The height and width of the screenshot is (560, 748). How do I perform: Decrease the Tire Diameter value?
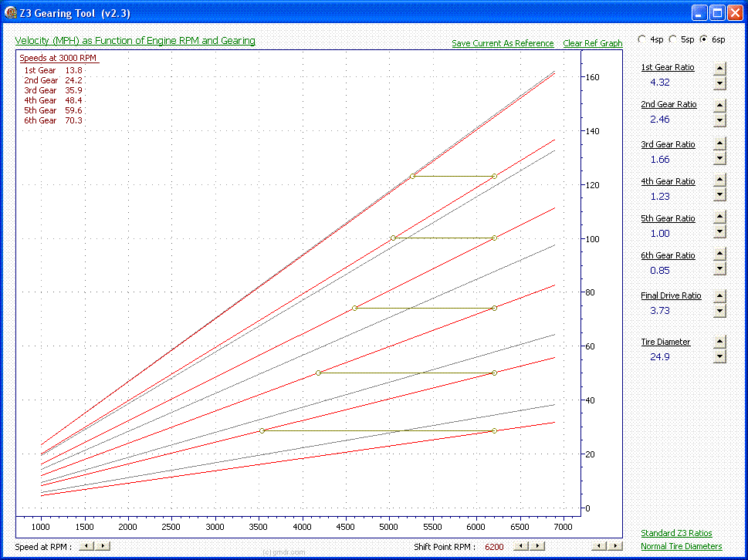pyautogui.click(x=719, y=356)
